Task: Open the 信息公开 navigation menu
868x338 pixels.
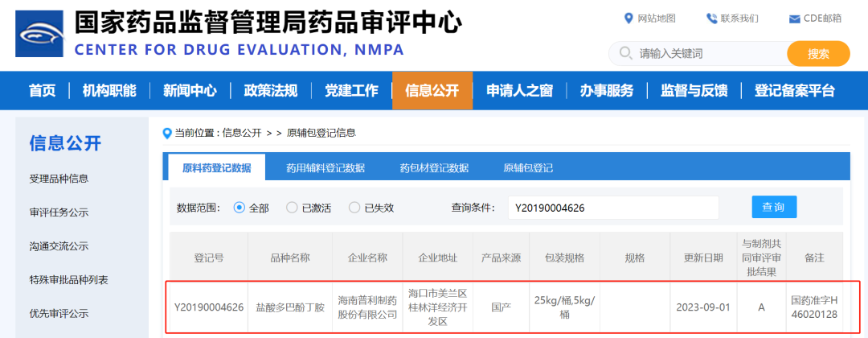Action: click(432, 90)
